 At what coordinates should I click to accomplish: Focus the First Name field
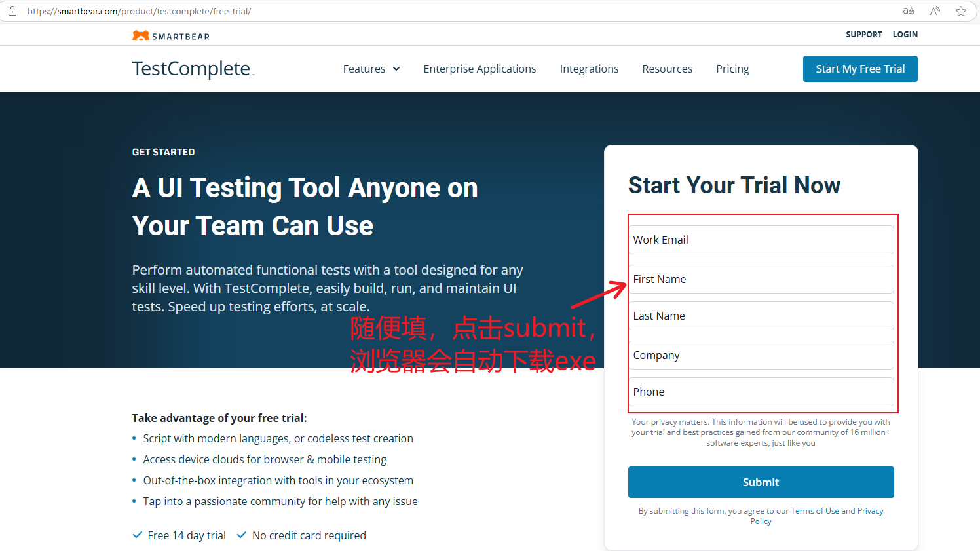761,279
